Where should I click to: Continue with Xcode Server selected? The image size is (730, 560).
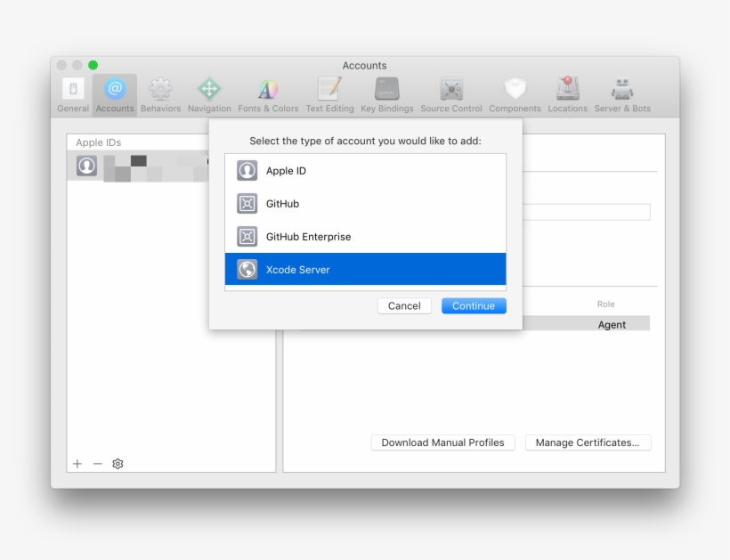(x=474, y=305)
